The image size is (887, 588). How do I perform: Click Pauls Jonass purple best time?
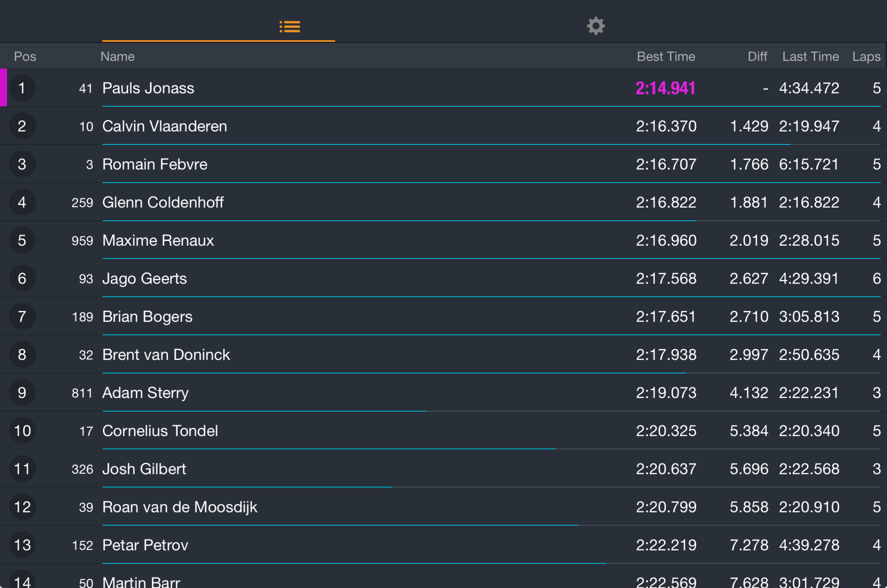(x=665, y=88)
